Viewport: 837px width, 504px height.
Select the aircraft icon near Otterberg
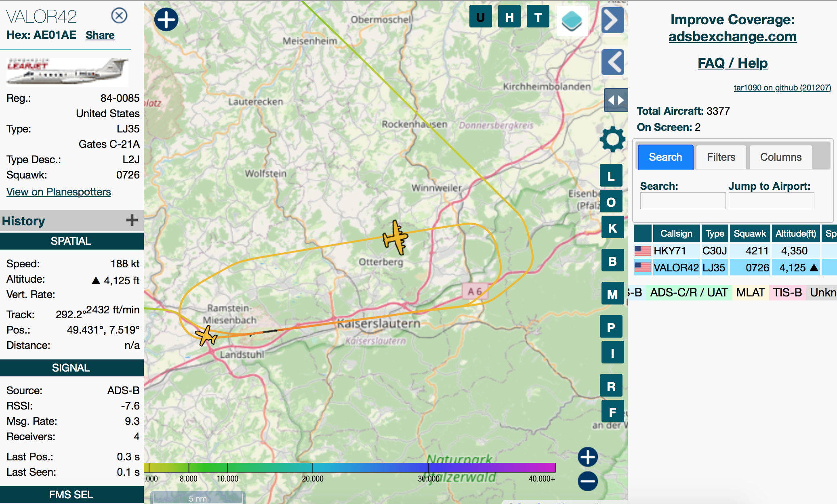[x=395, y=238]
